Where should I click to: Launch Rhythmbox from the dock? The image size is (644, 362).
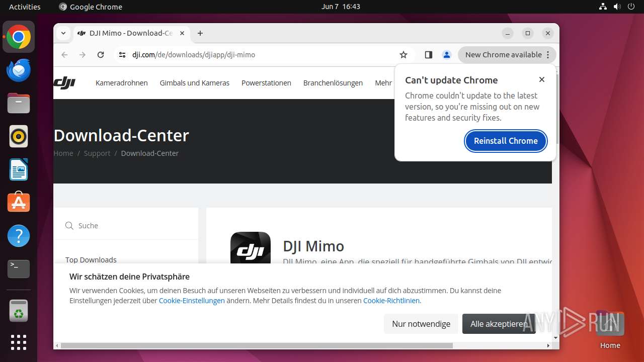click(19, 136)
